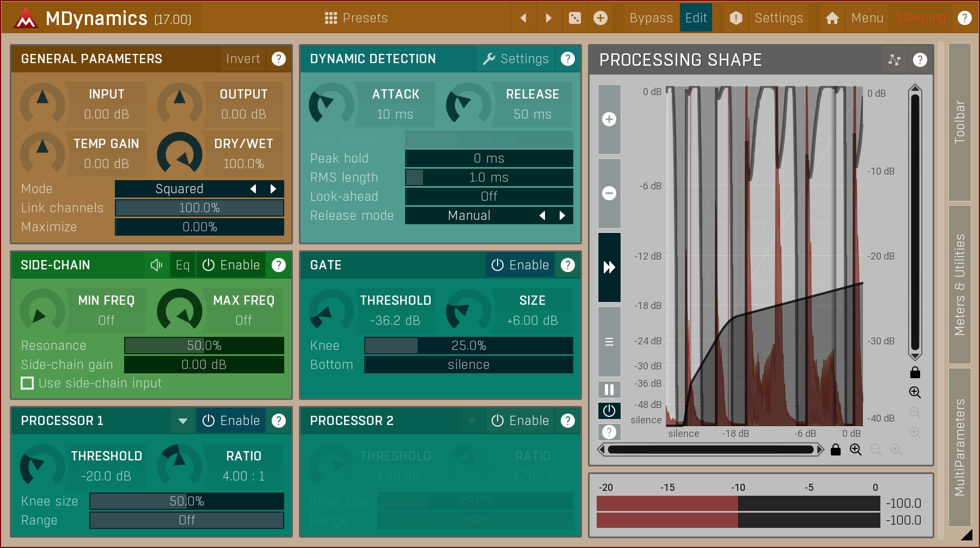980x548 pixels.
Task: Select previous Release mode option
Action: pyautogui.click(x=542, y=215)
